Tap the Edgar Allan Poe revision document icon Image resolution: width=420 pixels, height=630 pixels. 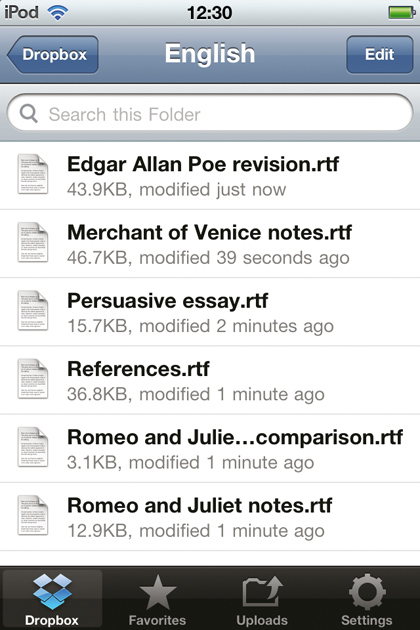33,174
